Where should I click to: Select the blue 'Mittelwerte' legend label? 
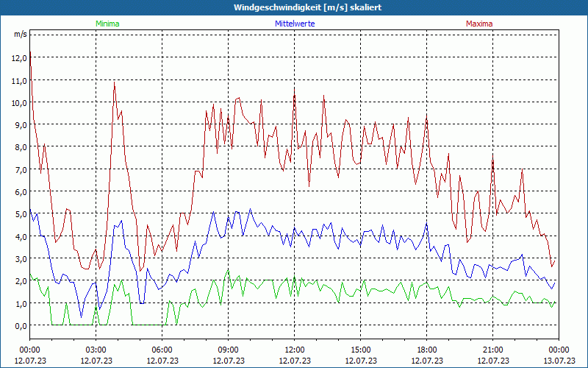click(x=295, y=24)
